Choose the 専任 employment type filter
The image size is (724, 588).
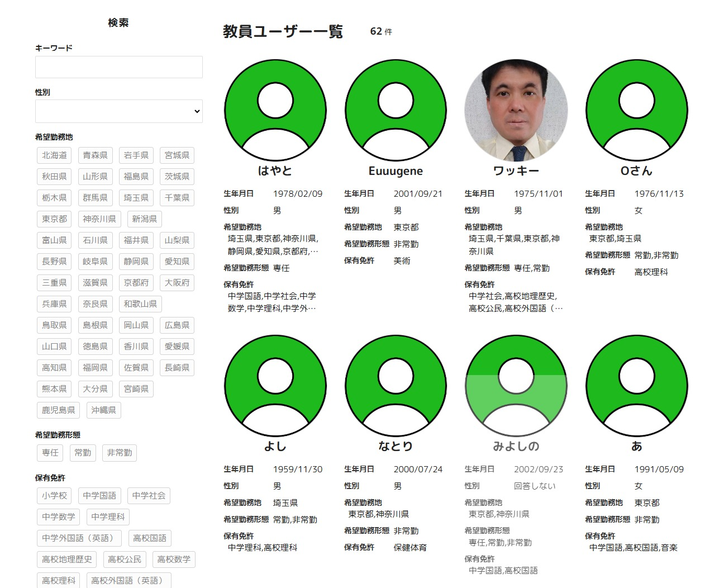(50, 453)
